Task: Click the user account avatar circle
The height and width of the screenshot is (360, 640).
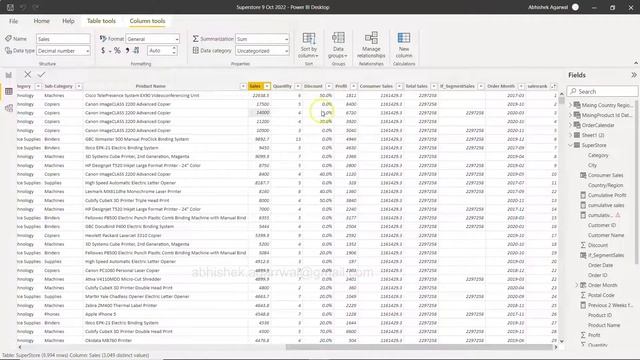Action: [x=575, y=7]
